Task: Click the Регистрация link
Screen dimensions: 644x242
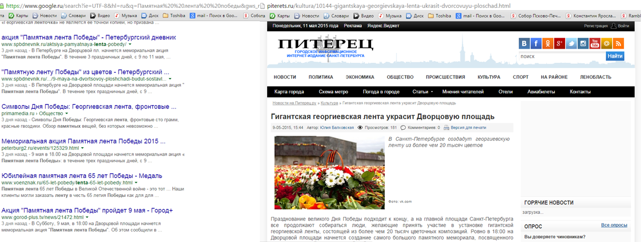Action: [596, 26]
